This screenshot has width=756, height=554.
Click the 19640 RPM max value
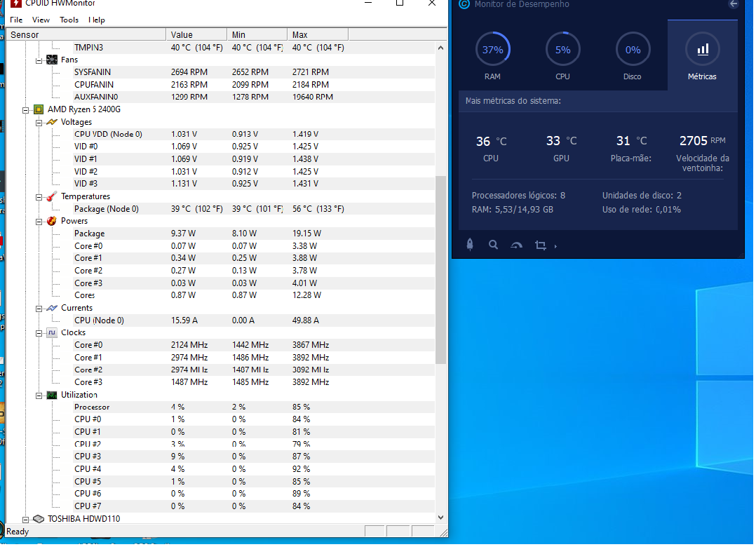(313, 97)
